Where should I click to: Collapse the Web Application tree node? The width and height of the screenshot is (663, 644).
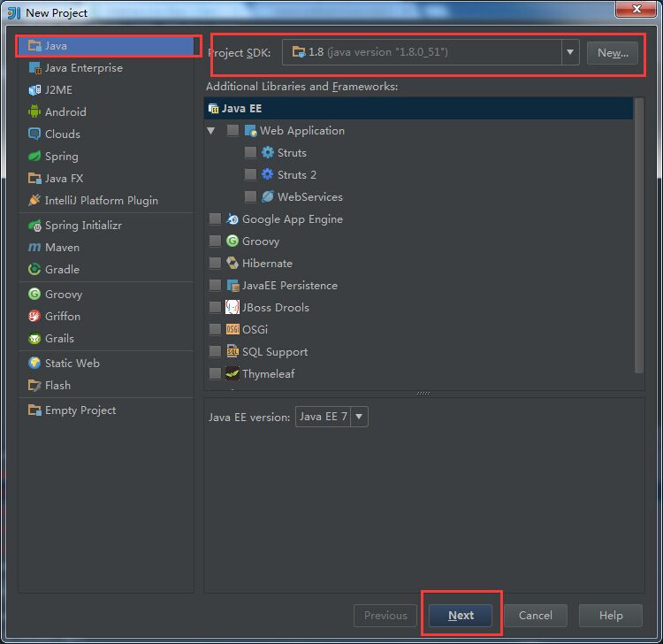(x=211, y=130)
